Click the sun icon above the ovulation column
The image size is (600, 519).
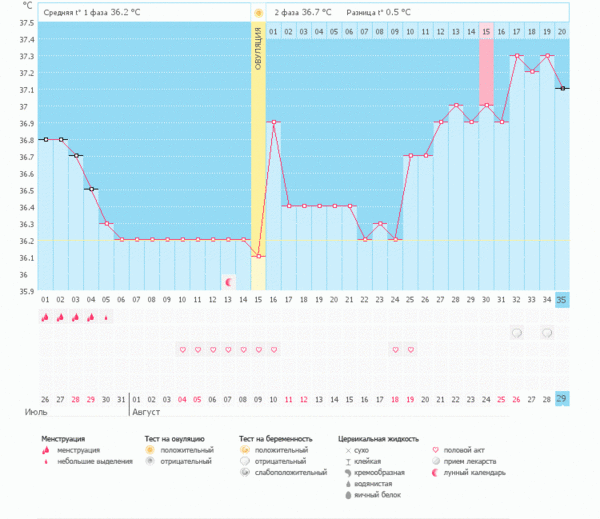pyautogui.click(x=258, y=13)
